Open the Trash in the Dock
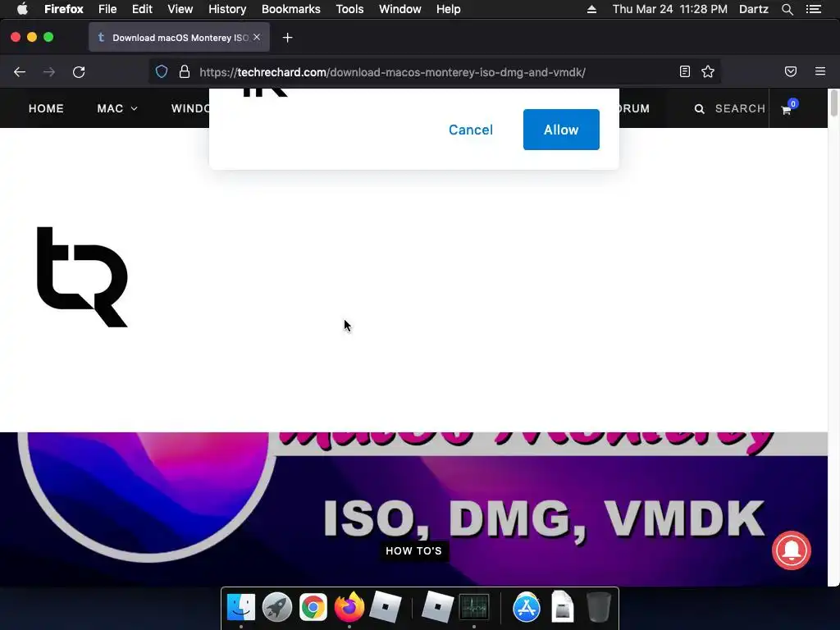 598,607
